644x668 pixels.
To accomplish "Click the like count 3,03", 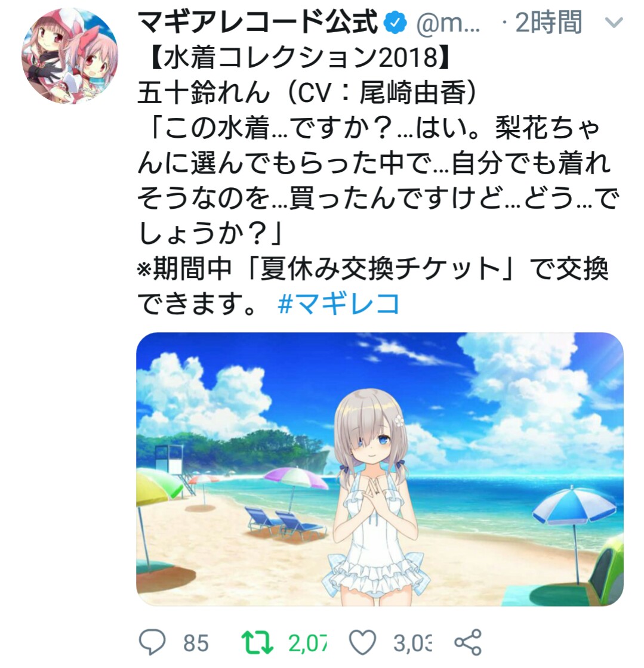I will tap(412, 644).
